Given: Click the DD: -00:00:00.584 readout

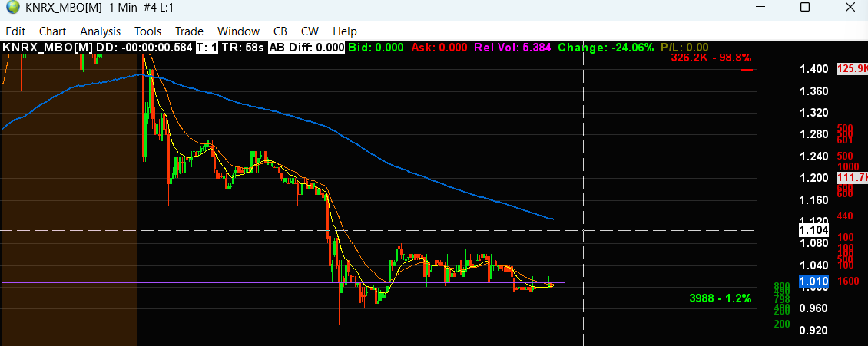Looking at the screenshot, I should pyautogui.click(x=144, y=48).
